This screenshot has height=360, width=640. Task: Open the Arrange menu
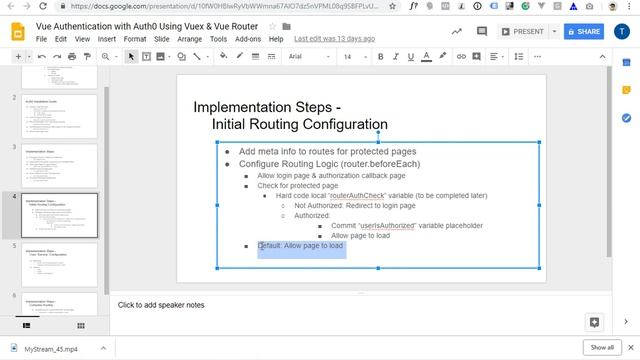(x=189, y=39)
